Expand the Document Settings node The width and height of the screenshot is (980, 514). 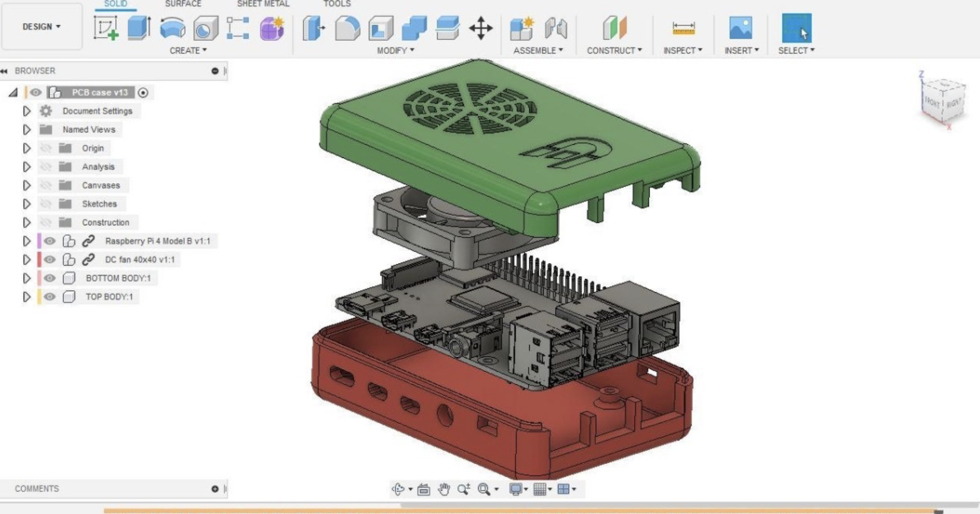coord(26,111)
